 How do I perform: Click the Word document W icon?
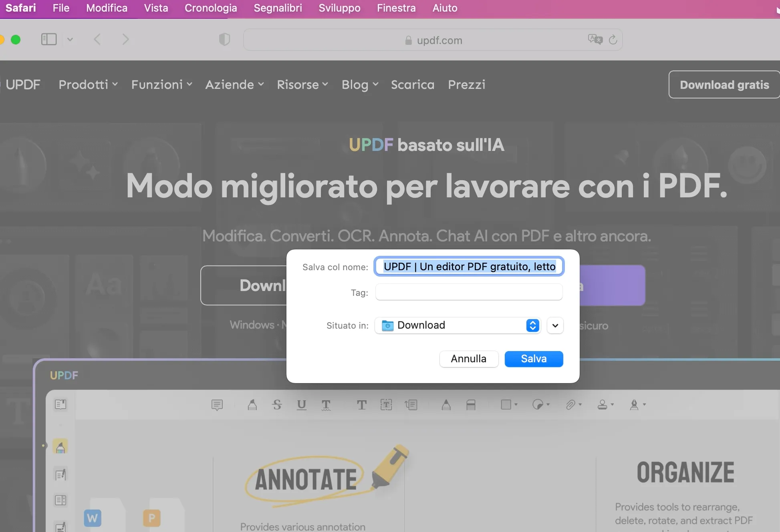pyautogui.click(x=93, y=518)
